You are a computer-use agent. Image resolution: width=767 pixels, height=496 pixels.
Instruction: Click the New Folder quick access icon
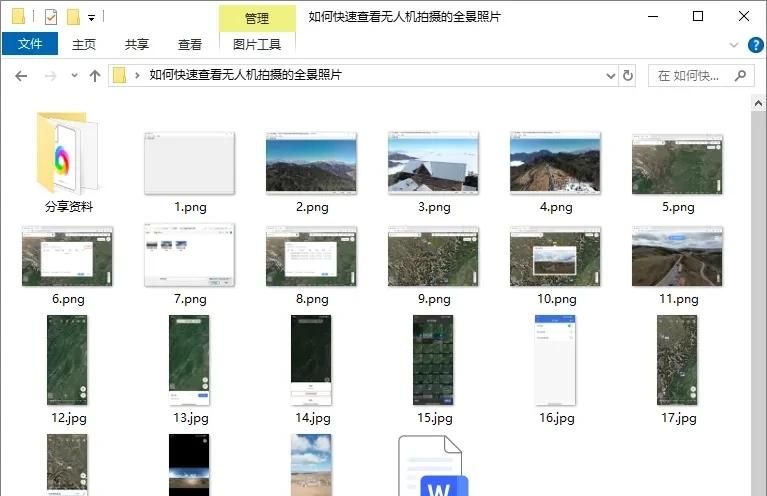coord(73,17)
